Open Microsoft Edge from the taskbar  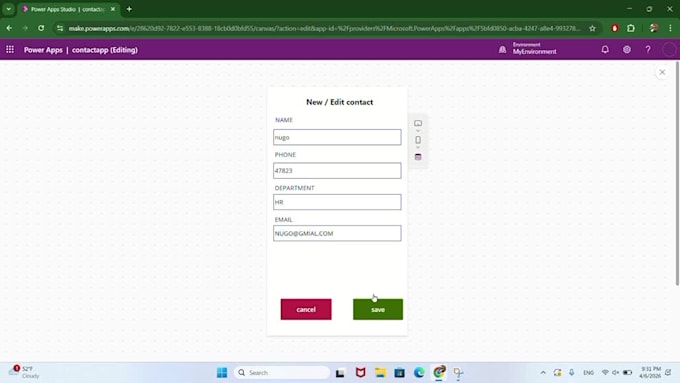[419, 373]
